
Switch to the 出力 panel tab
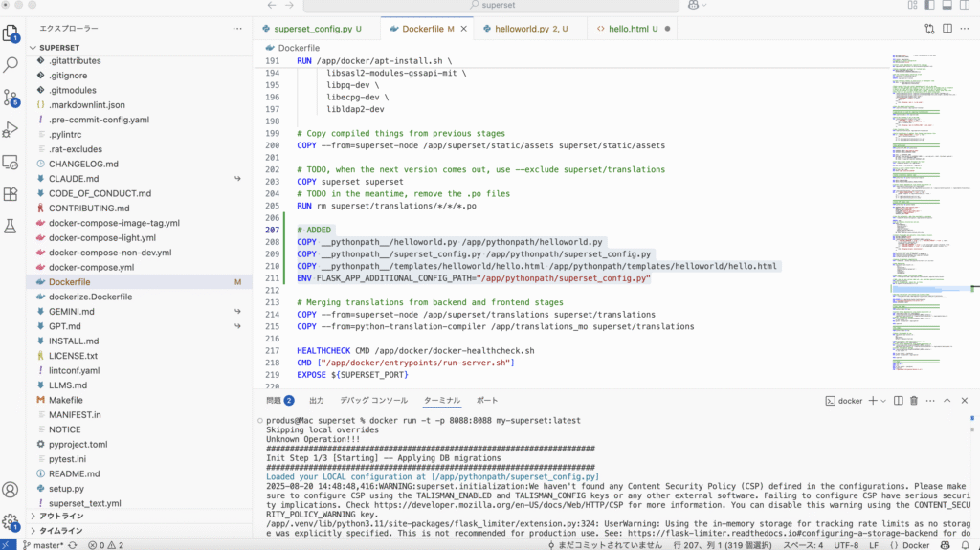pyautogui.click(x=316, y=401)
